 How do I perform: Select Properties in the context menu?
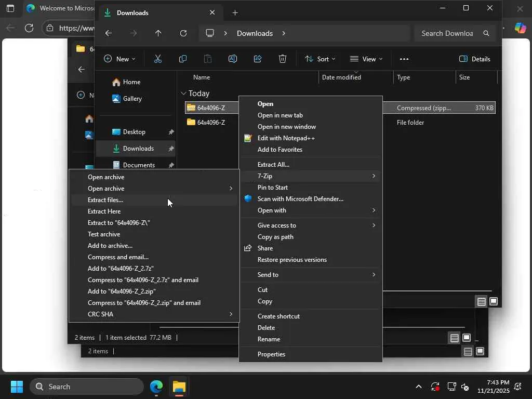click(271, 354)
